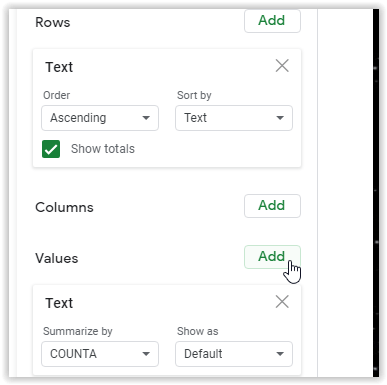Screen dimensions: 387x385
Task: Remove the Text field from Rows
Action: coord(282,66)
